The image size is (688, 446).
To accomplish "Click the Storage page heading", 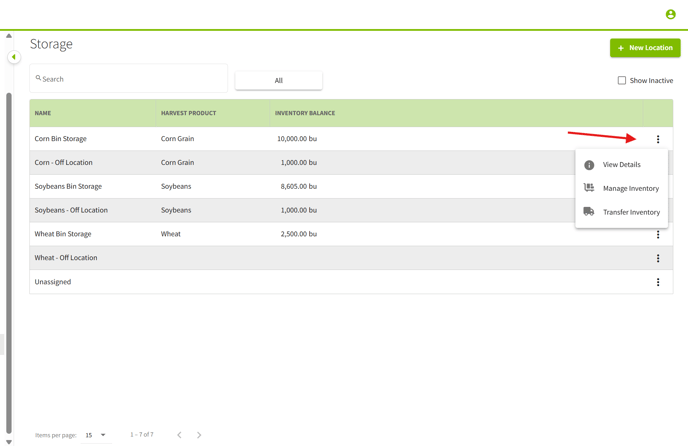I will click(x=51, y=44).
